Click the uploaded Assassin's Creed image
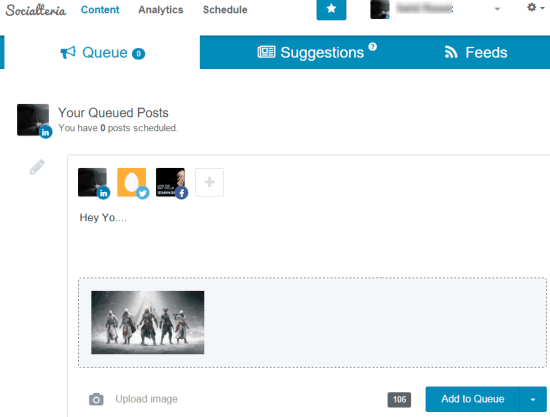550x417 pixels. tap(148, 322)
